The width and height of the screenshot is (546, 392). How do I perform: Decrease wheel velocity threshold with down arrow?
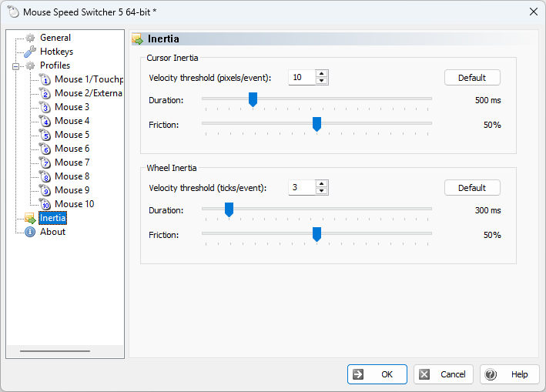(x=322, y=191)
